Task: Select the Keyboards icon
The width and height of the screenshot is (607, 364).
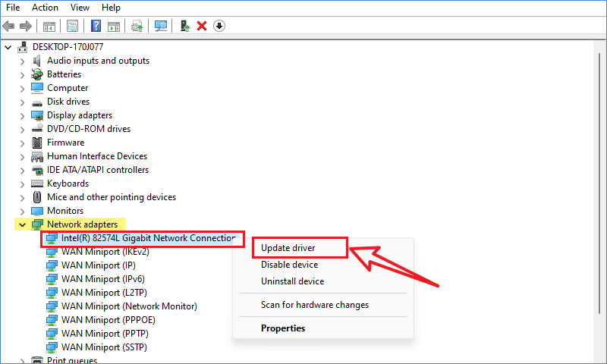Action: click(x=37, y=184)
